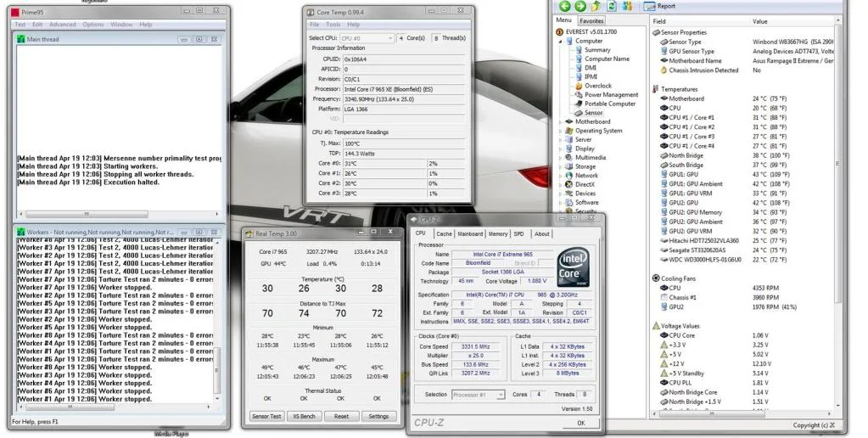This screenshot has width=868, height=438.
Task: Switch to CPU-Z Mainboard tab
Action: pyautogui.click(x=470, y=233)
